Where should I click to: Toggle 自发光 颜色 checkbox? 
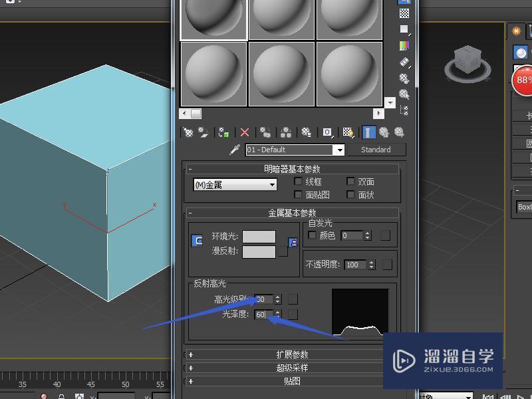pos(312,235)
